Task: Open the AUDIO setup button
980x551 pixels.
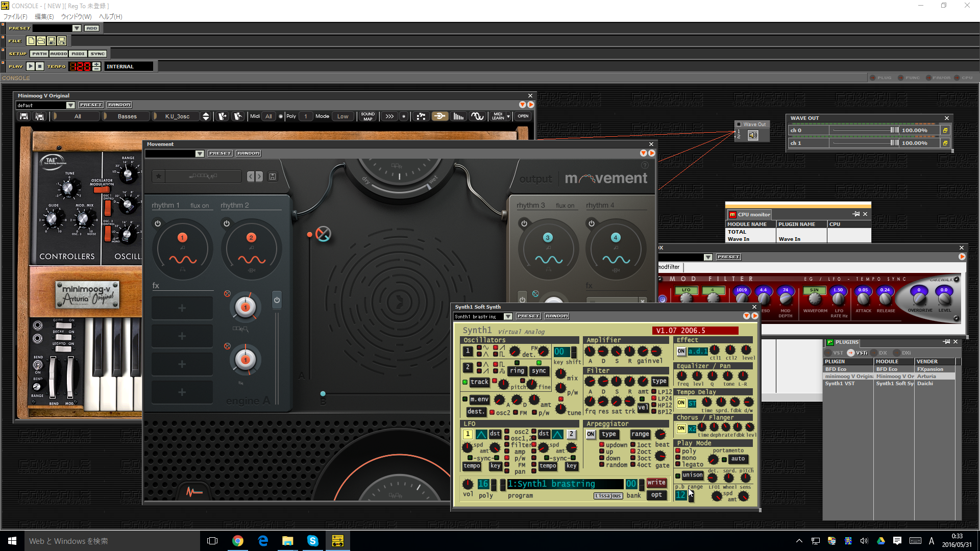Action: coord(58,54)
